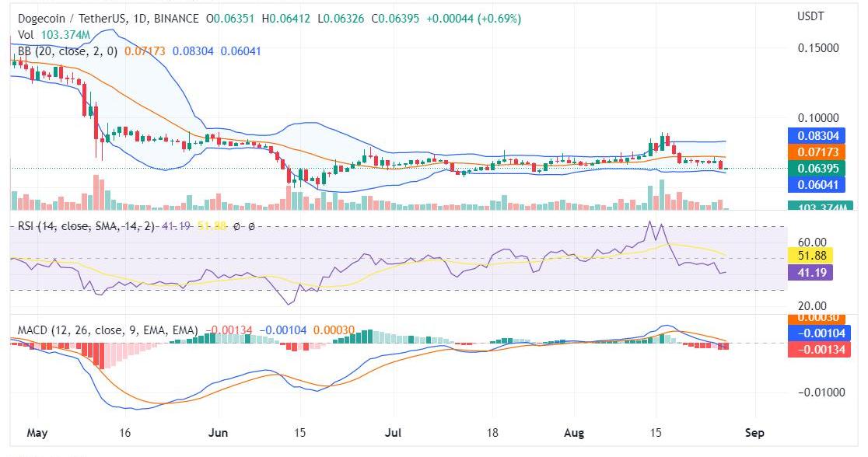Click the 60.00 level on RSI axis
This screenshot has height=457, width=868.
[x=813, y=242]
